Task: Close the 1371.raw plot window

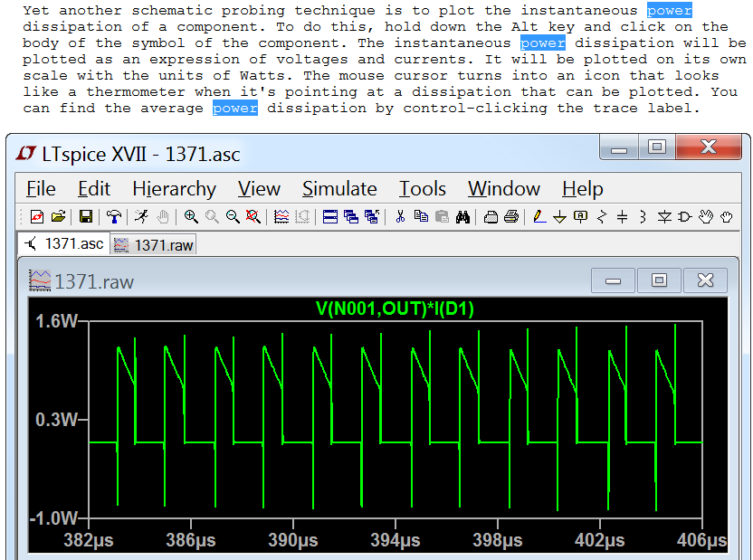Action: (x=705, y=280)
